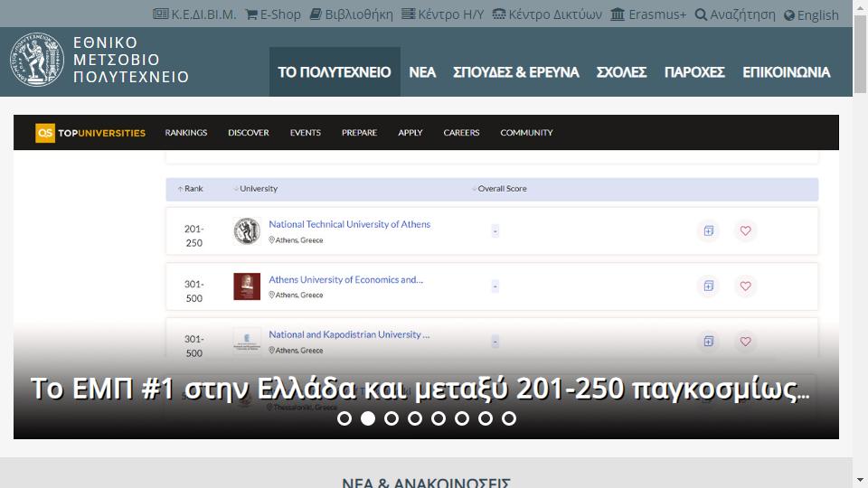This screenshot has height=488, width=868.
Task: Click the Rank column header
Action: coord(191,189)
